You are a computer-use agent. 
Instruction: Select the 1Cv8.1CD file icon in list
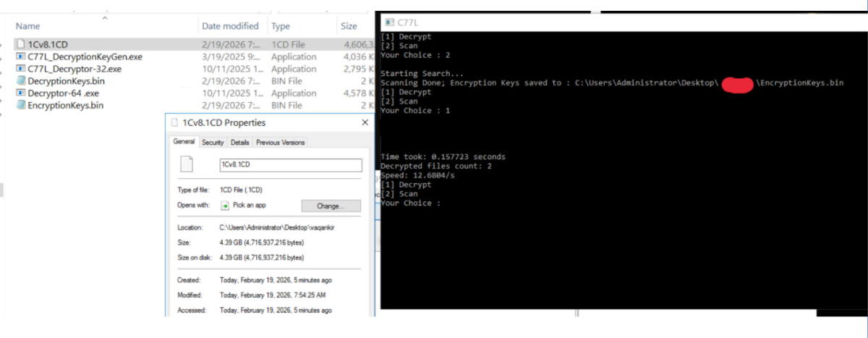[x=21, y=44]
